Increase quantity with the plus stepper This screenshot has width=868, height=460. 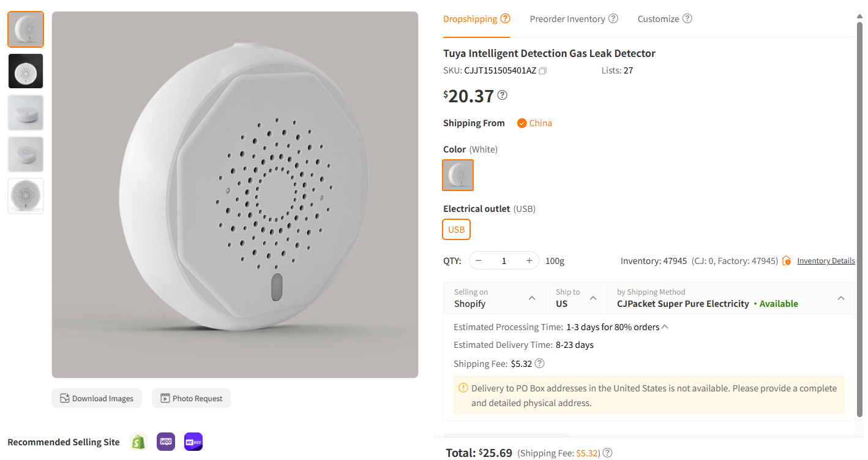[529, 260]
